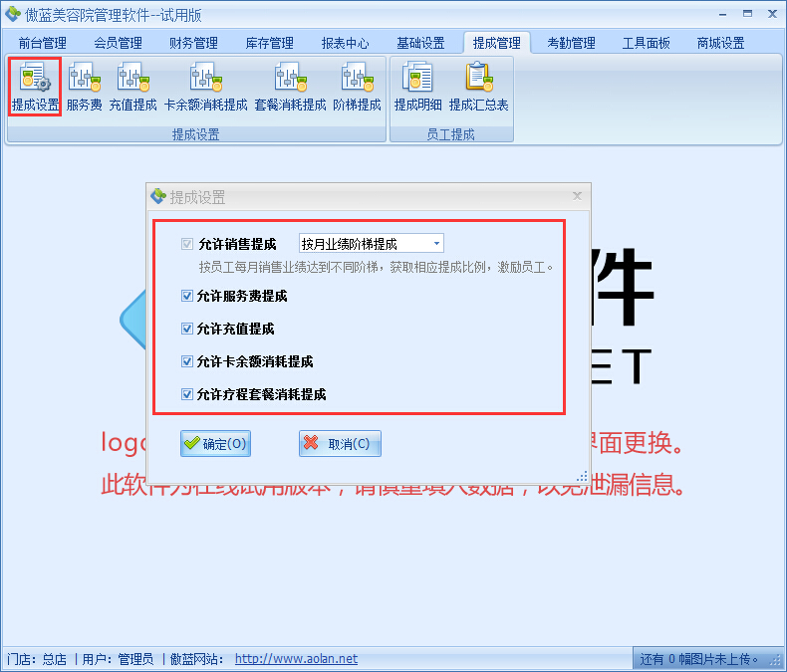The width and height of the screenshot is (787, 672).
Task: Open the 提成汇总表 icon
Action: pos(478,86)
